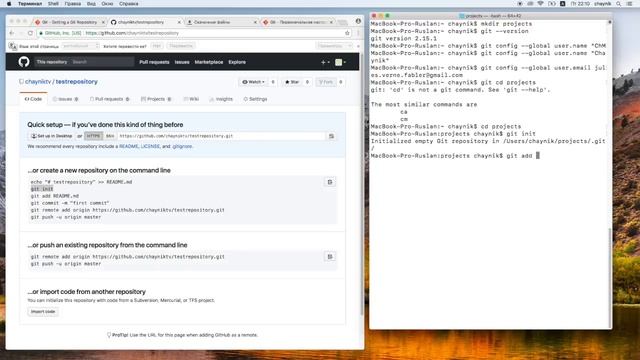Viewport: 640px width, 360px height.
Task: Select HTTPS protocol in quick setup
Action: tap(93, 136)
